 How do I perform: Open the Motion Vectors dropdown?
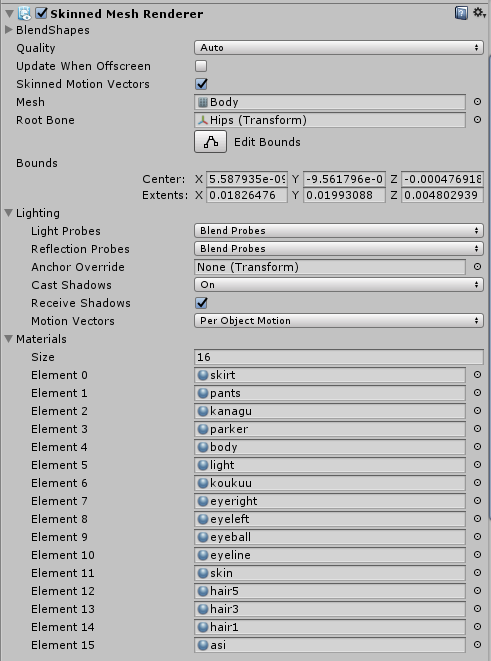click(339, 321)
